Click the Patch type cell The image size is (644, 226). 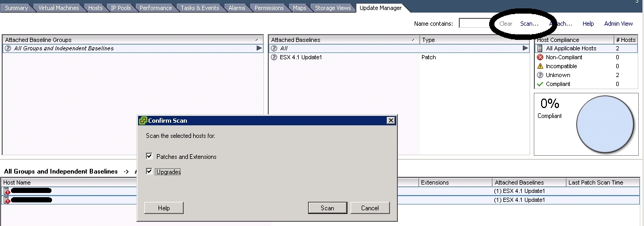pyautogui.click(x=429, y=57)
